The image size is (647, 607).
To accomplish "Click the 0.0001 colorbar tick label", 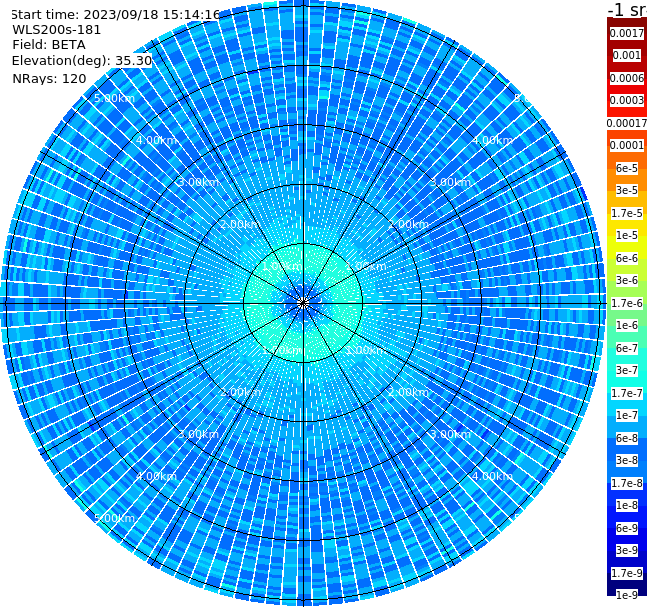I will tap(627, 145).
